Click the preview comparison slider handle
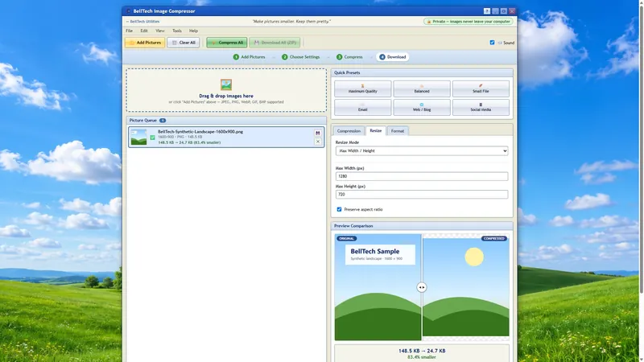This screenshot has width=644, height=362. pos(422,287)
